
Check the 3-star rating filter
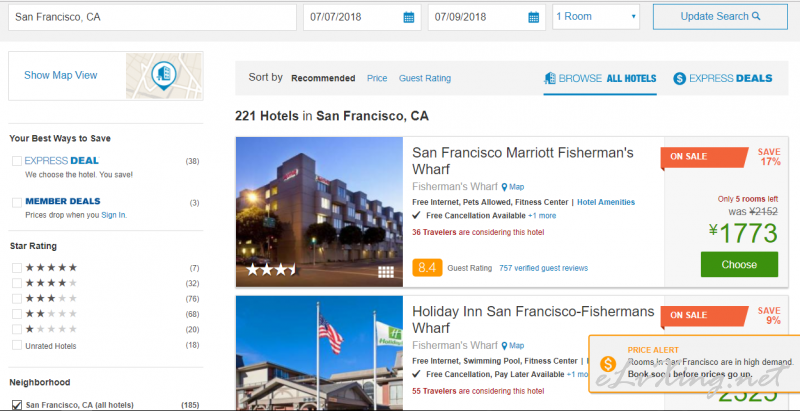point(17,298)
